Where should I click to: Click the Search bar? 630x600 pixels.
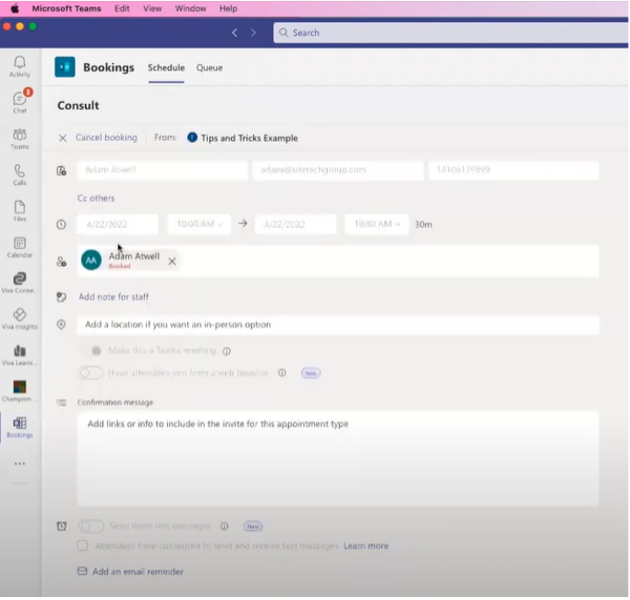click(451, 33)
